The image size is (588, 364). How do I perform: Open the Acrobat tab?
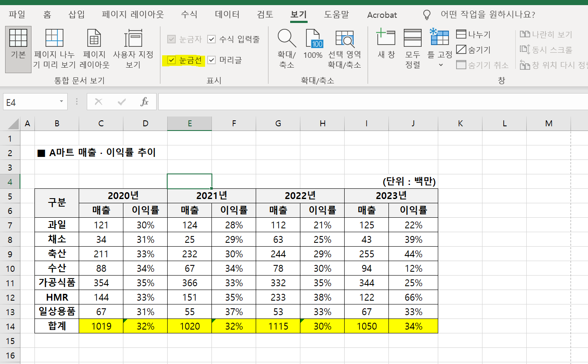[382, 14]
